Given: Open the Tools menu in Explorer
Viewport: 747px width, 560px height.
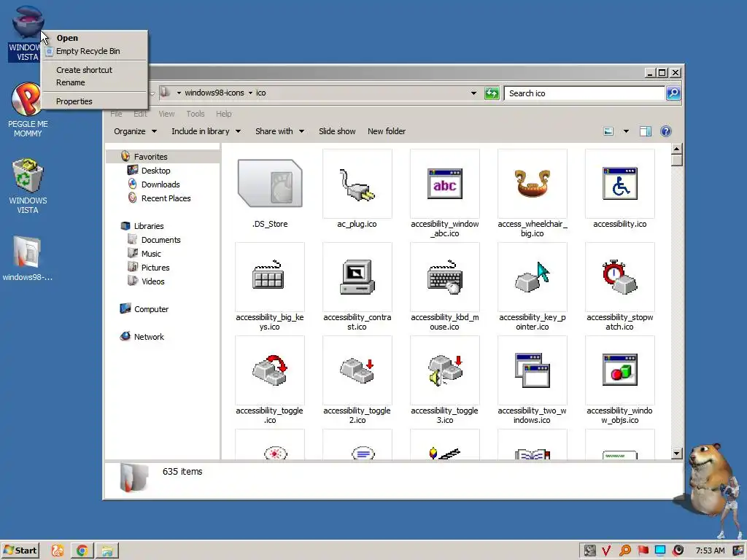Looking at the screenshot, I should click(196, 114).
